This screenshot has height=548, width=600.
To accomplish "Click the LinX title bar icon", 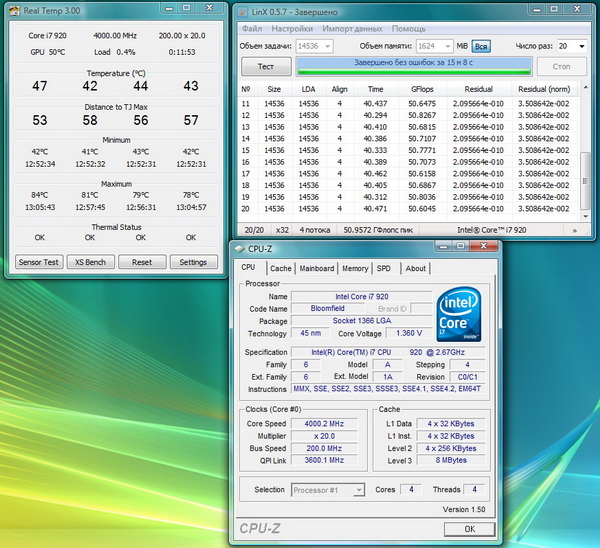I will 245,10.
